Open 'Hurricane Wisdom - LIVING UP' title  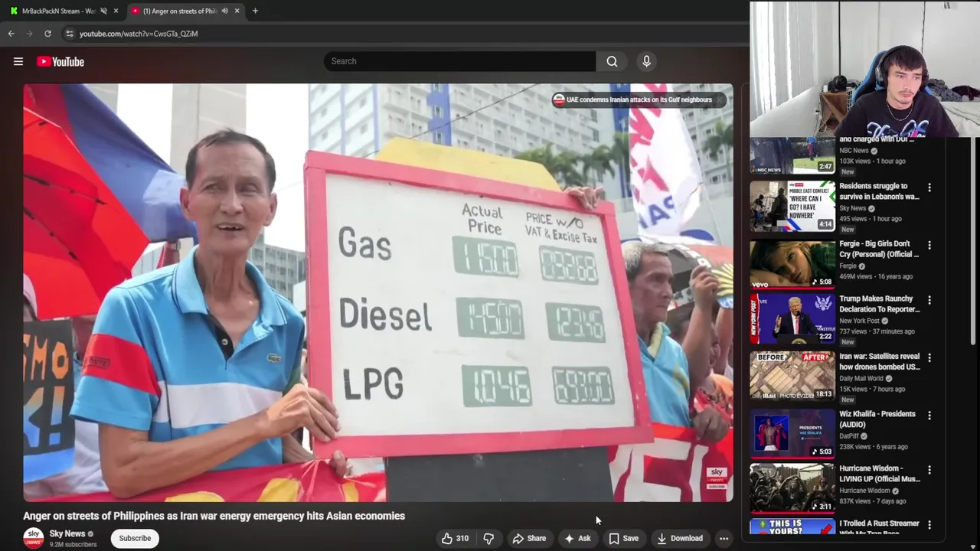(880, 474)
